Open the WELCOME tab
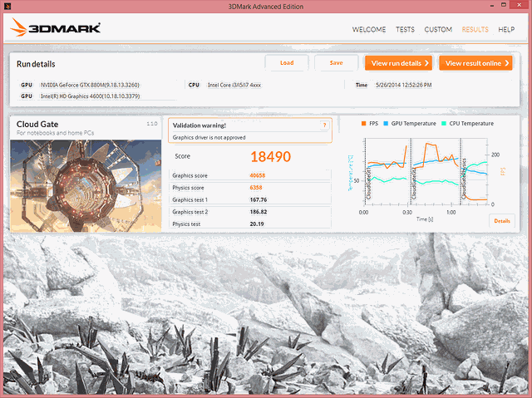The height and width of the screenshot is (398, 532). click(x=369, y=29)
